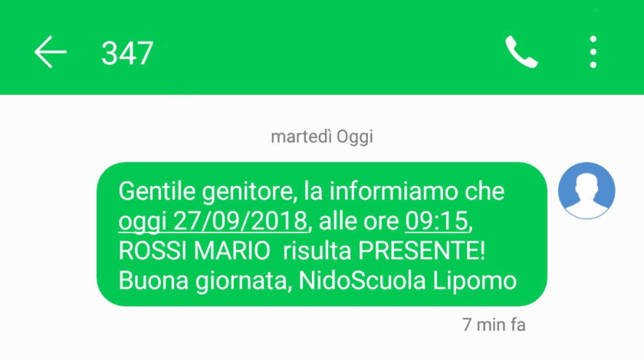
Task: Click the "Buona giornata" text in bubble
Action: (x=205, y=282)
